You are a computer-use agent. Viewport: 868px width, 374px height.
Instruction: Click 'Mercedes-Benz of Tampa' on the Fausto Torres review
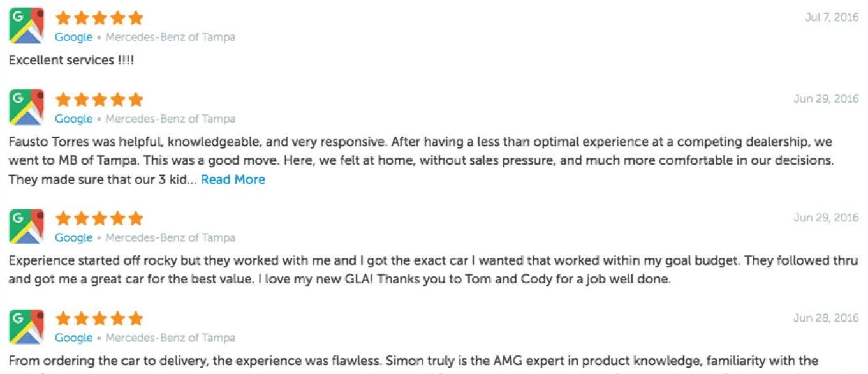click(x=170, y=119)
